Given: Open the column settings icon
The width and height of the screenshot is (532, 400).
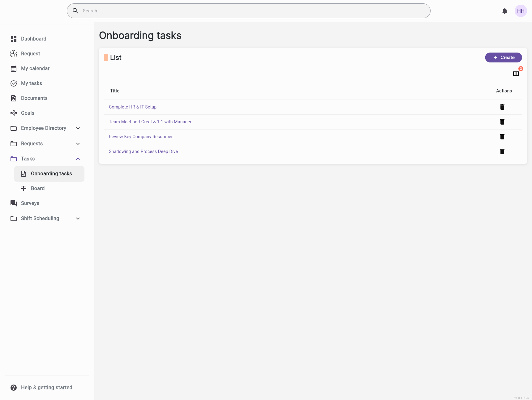Looking at the screenshot, I should 516,74.
